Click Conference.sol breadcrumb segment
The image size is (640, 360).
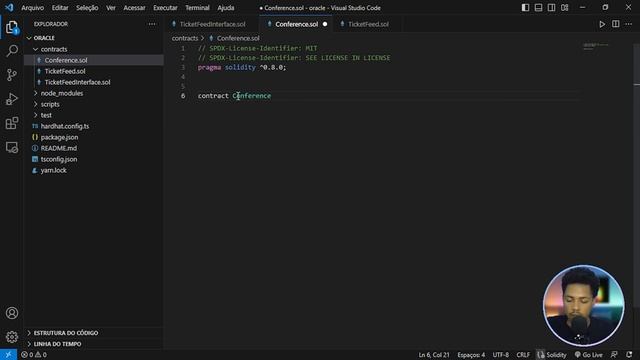(x=238, y=38)
